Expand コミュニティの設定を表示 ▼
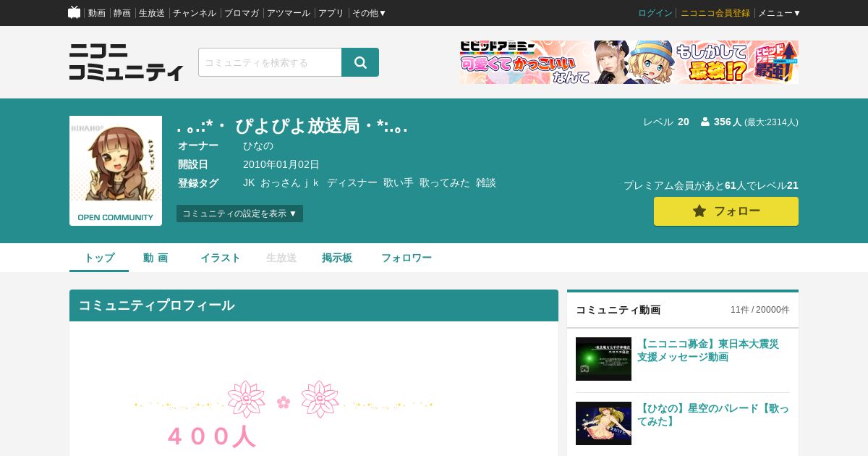Image resolution: width=868 pixels, height=456 pixels. tap(239, 214)
